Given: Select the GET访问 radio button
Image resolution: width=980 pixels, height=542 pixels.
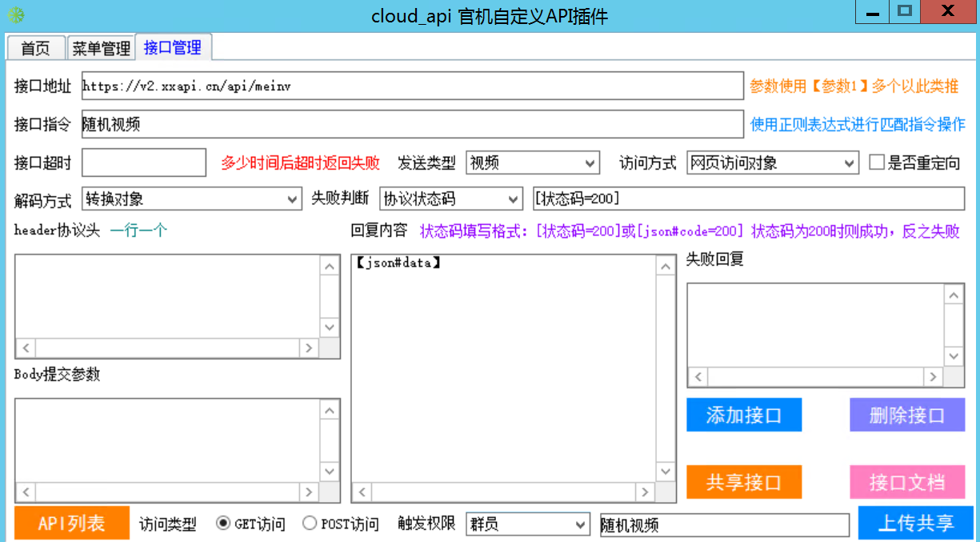Looking at the screenshot, I should coord(224,524).
